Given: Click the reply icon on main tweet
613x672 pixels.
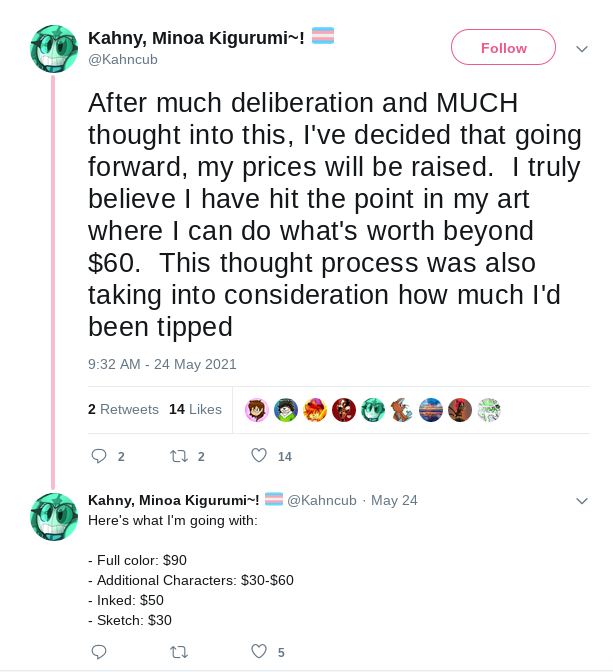Looking at the screenshot, I should [x=99, y=456].
